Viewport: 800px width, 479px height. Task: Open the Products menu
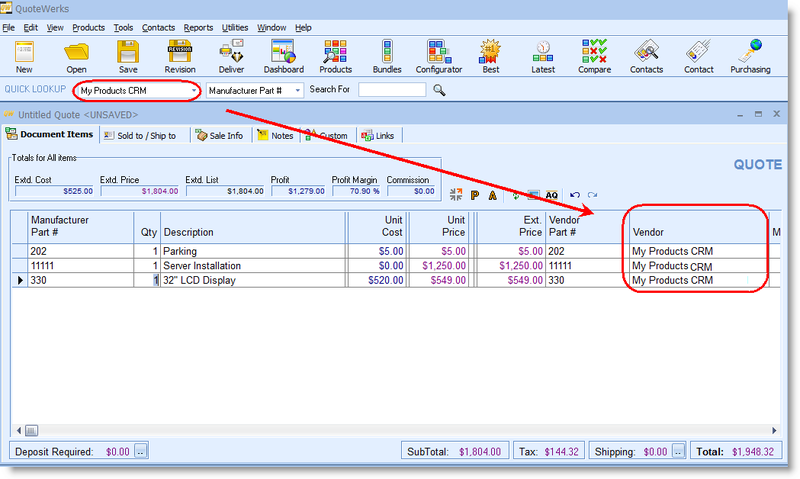[x=88, y=28]
